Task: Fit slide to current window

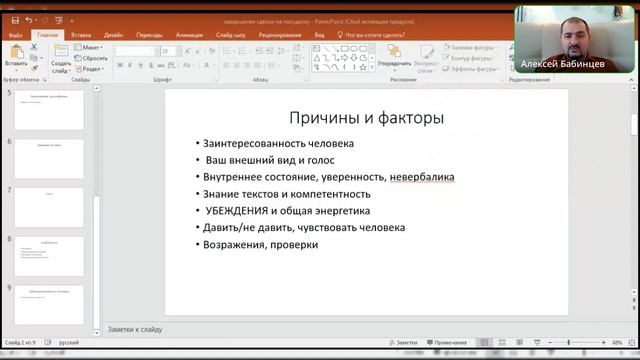Action: click(x=631, y=342)
